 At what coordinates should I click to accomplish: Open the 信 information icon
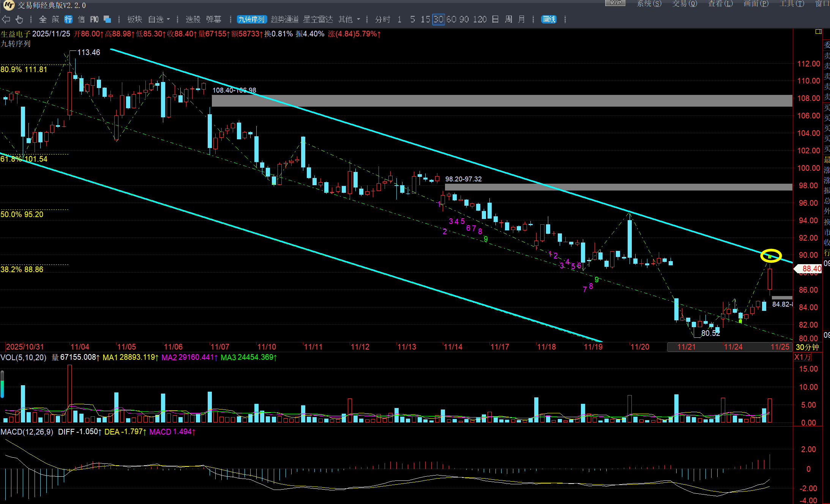(81, 19)
